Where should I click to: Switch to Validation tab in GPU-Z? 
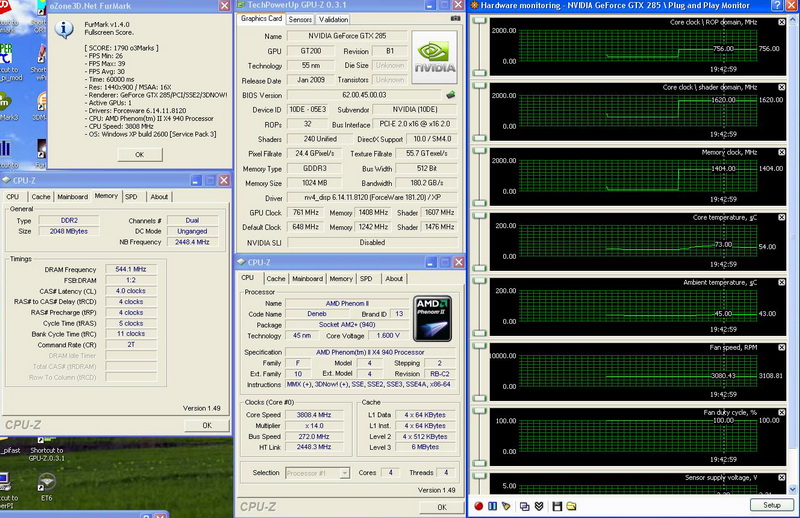[333, 19]
